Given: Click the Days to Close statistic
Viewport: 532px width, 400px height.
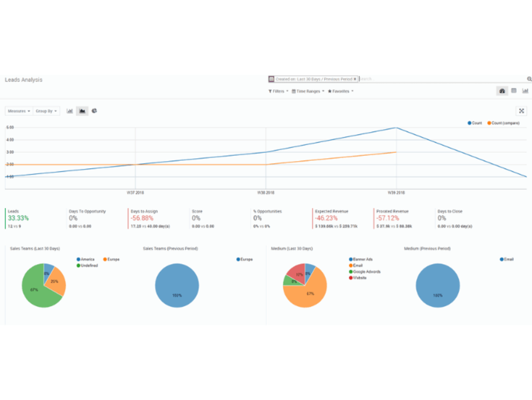Looking at the screenshot, I should click(x=455, y=218).
